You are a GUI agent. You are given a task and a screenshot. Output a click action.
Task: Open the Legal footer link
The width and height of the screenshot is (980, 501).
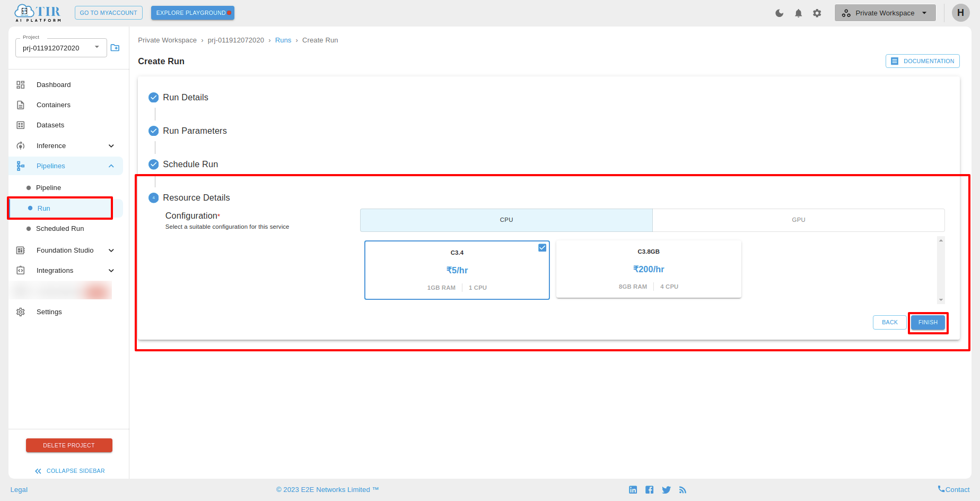click(x=19, y=490)
